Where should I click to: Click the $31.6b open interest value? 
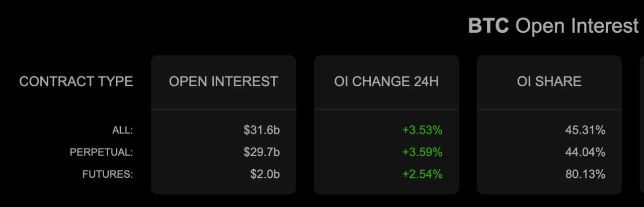[x=262, y=130]
